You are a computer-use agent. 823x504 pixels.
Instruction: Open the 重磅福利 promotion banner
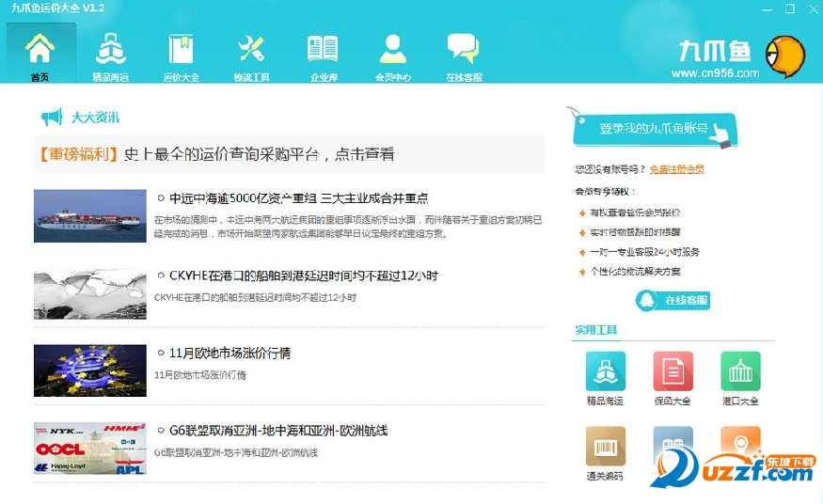tap(289, 154)
